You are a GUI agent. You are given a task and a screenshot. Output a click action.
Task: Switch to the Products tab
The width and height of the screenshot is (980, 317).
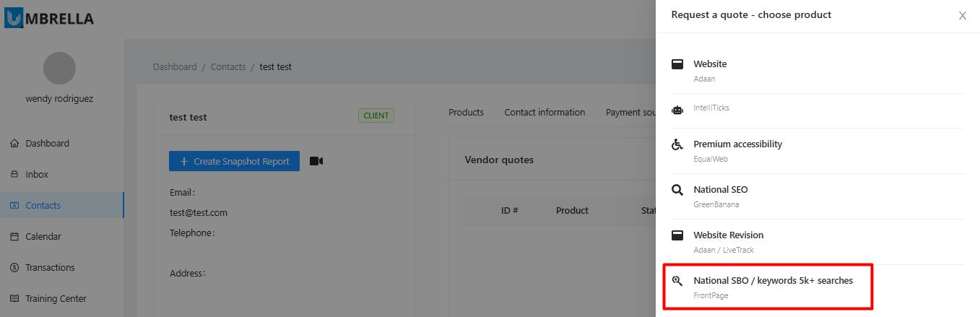click(466, 112)
